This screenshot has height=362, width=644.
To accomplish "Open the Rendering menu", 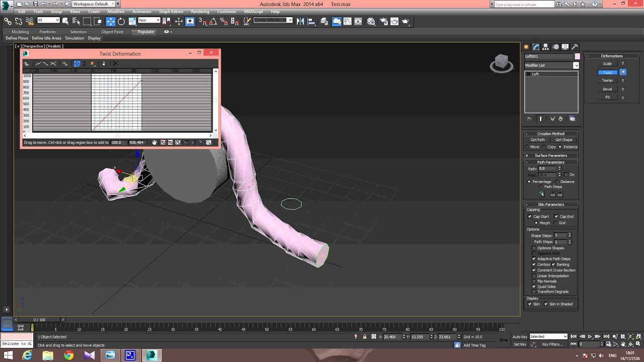I will (200, 12).
